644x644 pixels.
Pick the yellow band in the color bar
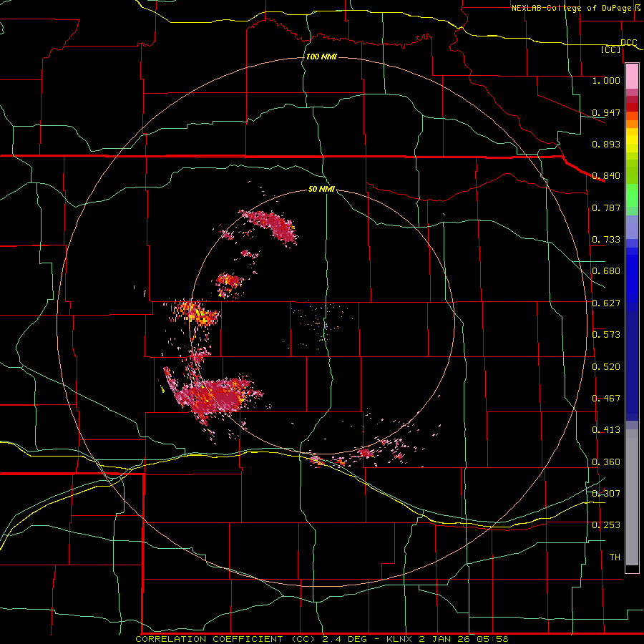point(632,140)
